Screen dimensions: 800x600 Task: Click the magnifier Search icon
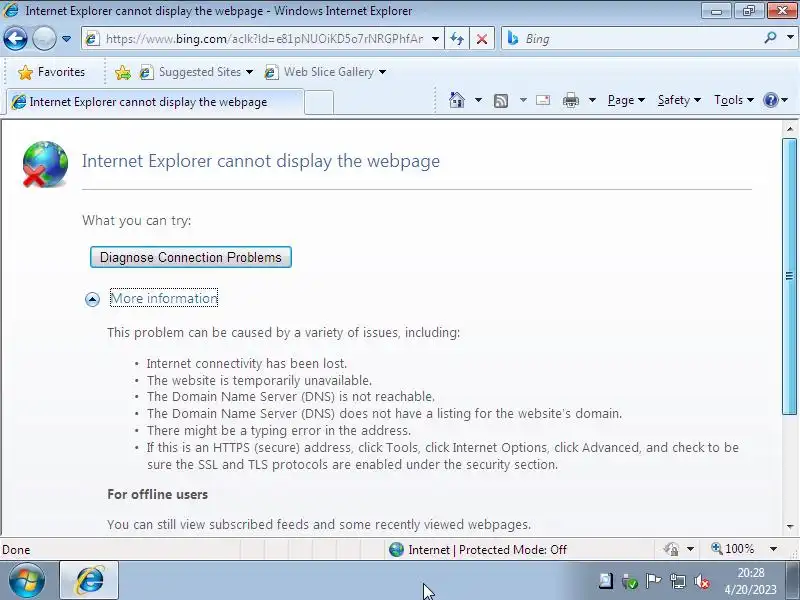(770, 38)
